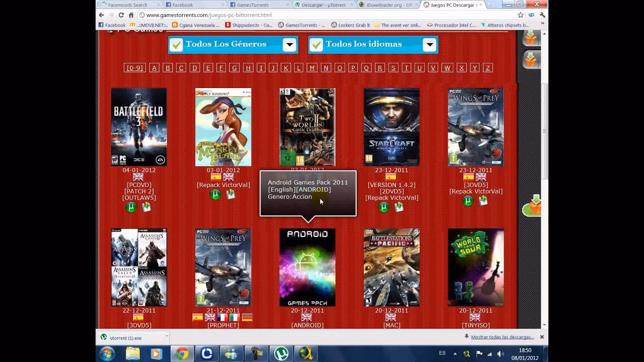Open the Tales of Monkey Island cover

tap(223, 127)
